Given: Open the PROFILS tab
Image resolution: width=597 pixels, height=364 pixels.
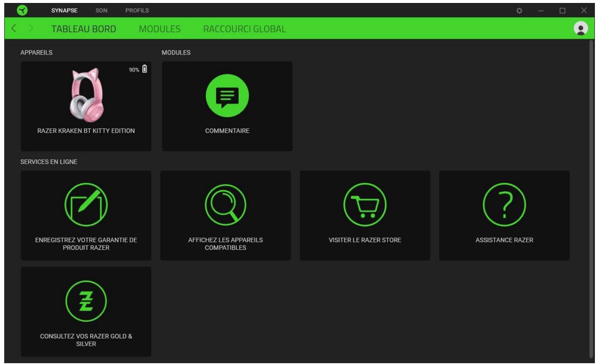Looking at the screenshot, I should click(137, 10).
